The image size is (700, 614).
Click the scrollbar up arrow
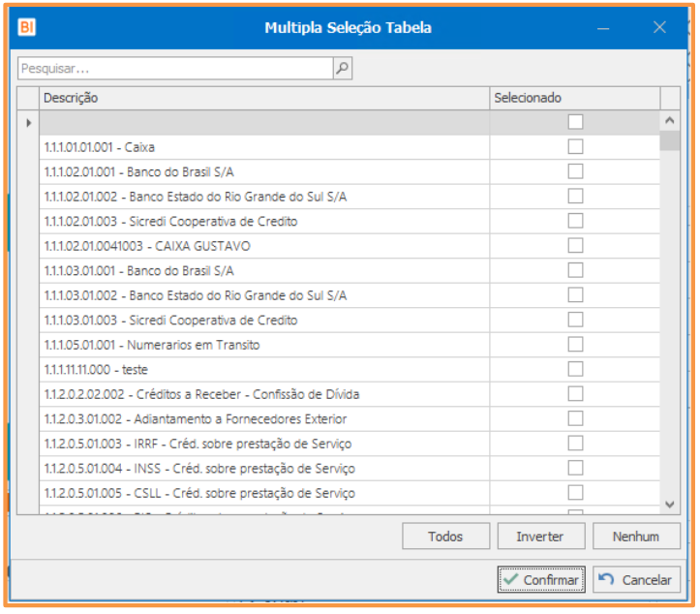[x=669, y=120]
